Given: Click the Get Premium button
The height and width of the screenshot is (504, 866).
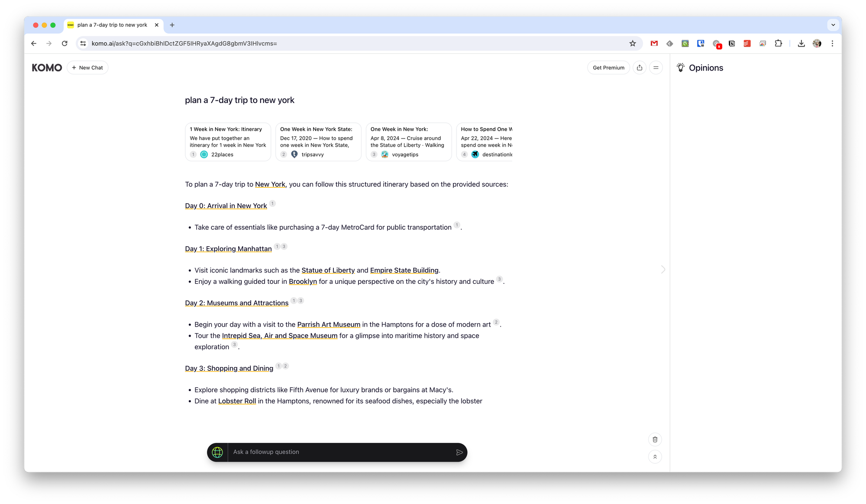Looking at the screenshot, I should tap(608, 67).
